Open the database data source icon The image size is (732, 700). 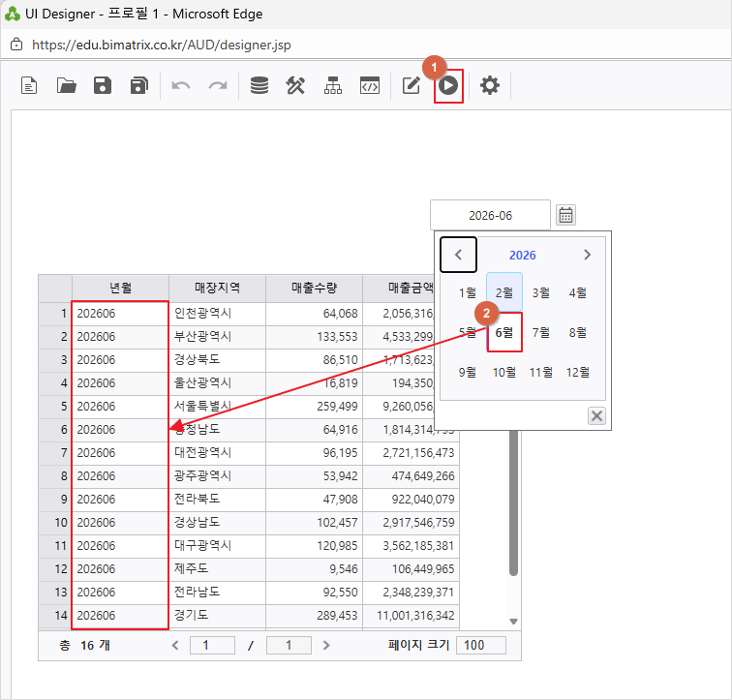tap(259, 86)
